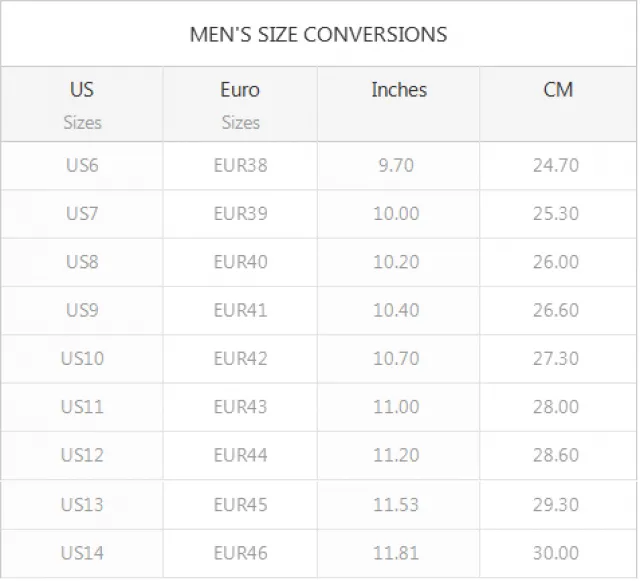Click the 9.70 inches value
This screenshot has height=581, width=640.
pyautogui.click(x=396, y=165)
